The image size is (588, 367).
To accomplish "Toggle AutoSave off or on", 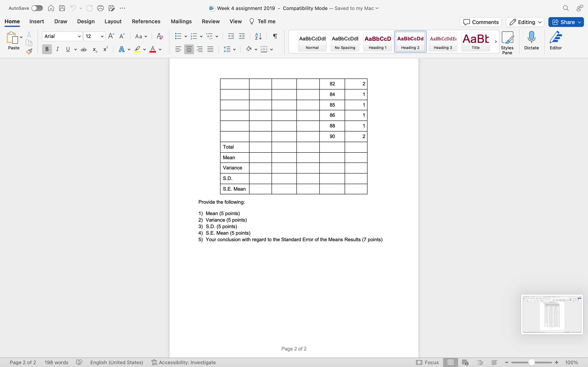I will 37,8.
